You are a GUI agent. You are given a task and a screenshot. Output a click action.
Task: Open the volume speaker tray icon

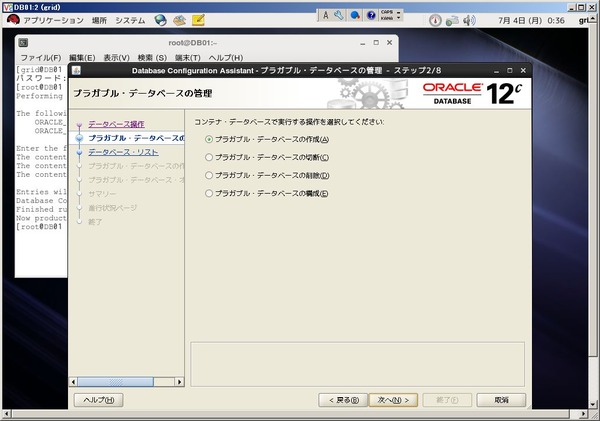(x=469, y=20)
